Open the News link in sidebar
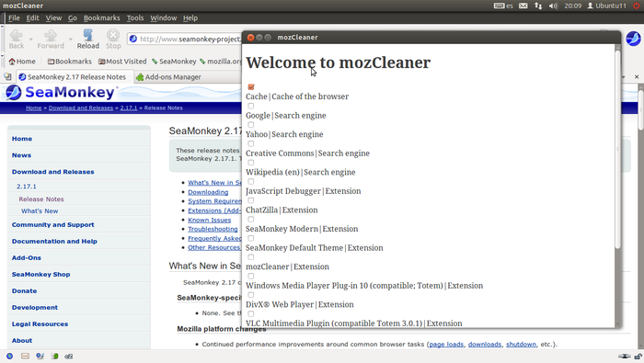Screen dimensions: 644x363 (21, 155)
